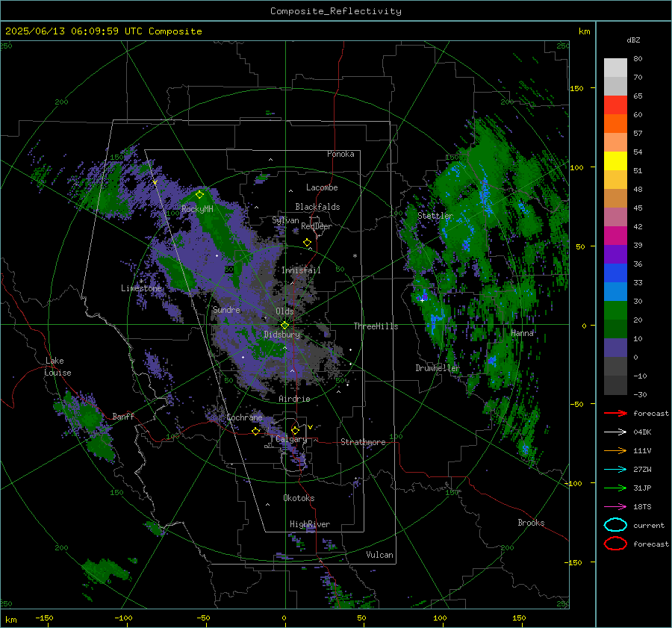
Task: Click the red swatch in the dBZ scale
Action: [615, 105]
